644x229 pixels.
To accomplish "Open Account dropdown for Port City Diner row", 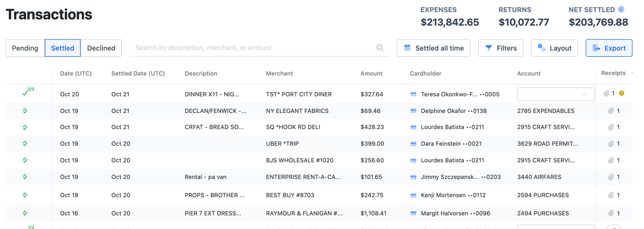I will pyautogui.click(x=556, y=94).
